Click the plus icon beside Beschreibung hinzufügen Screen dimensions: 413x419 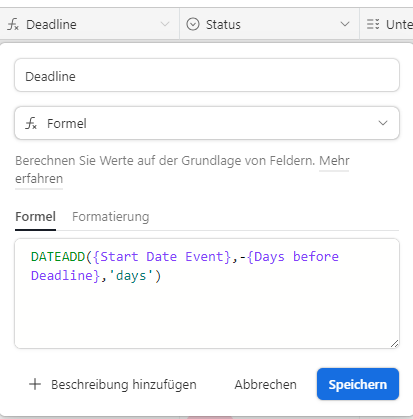(35, 384)
